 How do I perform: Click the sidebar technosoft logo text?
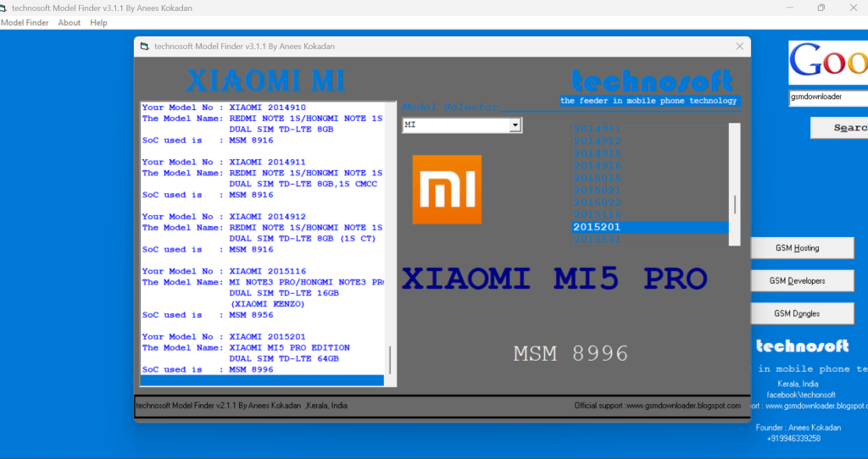click(x=802, y=346)
